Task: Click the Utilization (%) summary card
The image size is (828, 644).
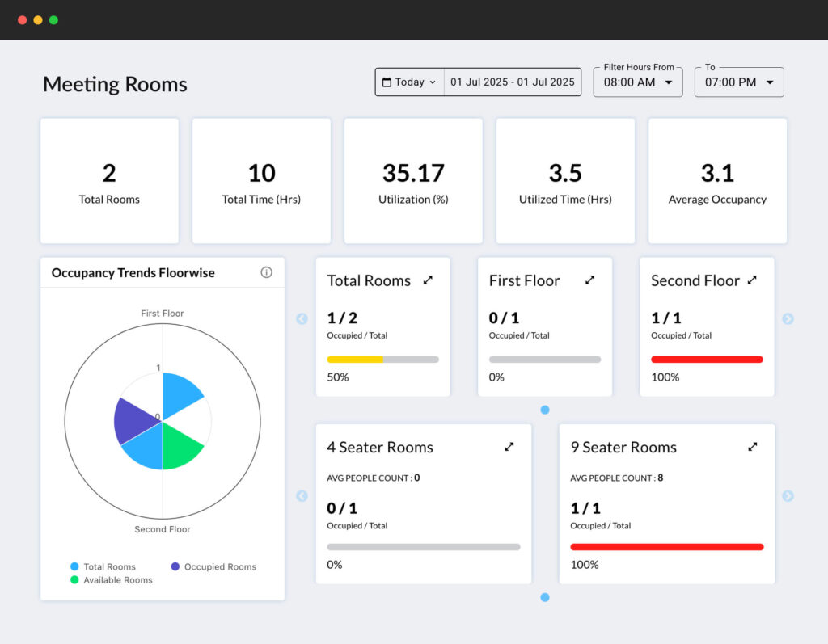Action: (x=413, y=181)
